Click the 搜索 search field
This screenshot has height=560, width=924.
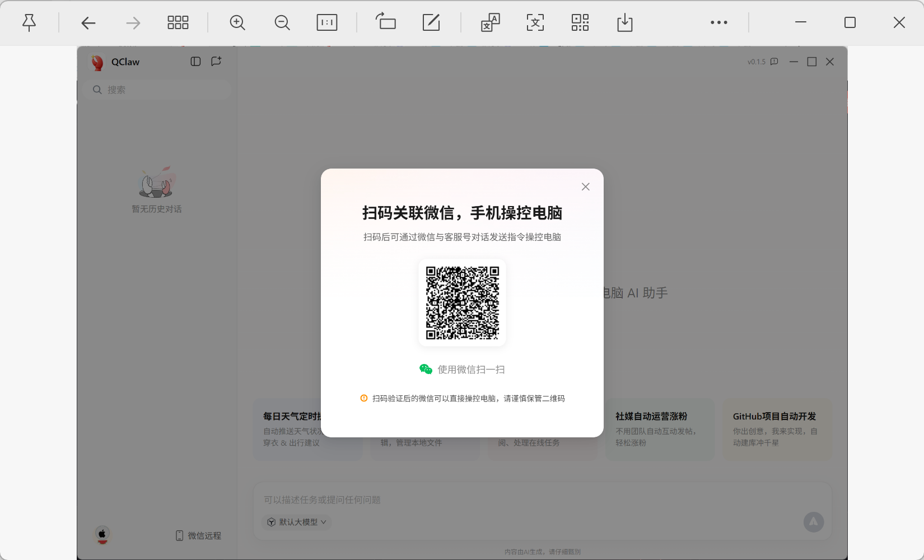[157, 90]
